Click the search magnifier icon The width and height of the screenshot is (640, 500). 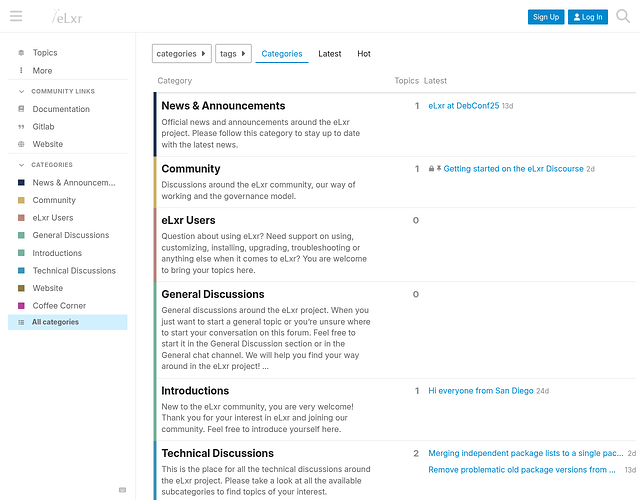[x=623, y=16]
